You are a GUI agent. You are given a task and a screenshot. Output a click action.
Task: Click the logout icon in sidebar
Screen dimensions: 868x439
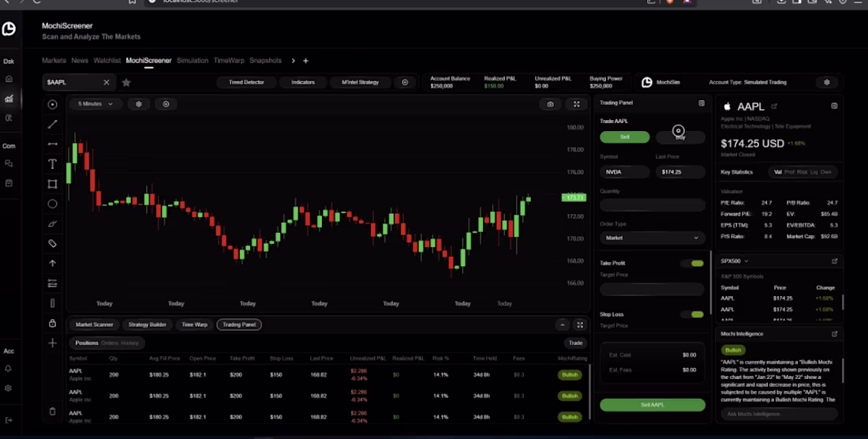(x=9, y=420)
